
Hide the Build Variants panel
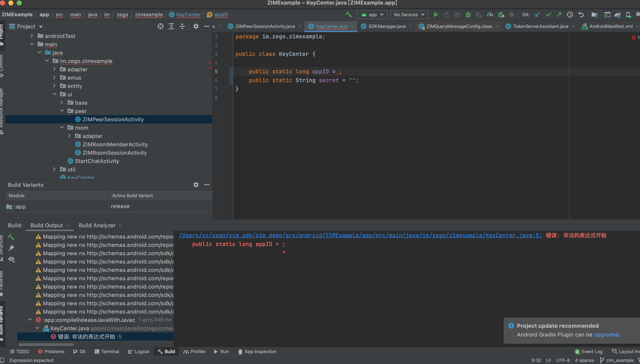(x=207, y=185)
